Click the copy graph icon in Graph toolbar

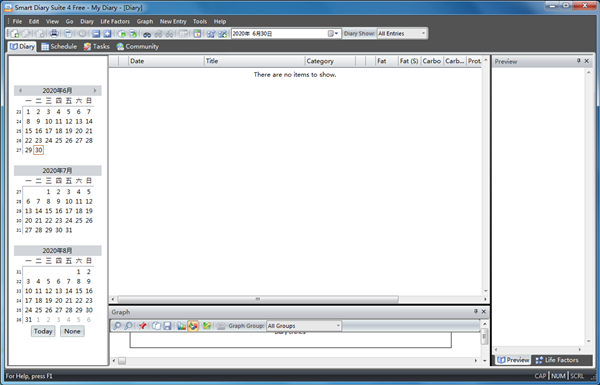pyautogui.click(x=157, y=326)
